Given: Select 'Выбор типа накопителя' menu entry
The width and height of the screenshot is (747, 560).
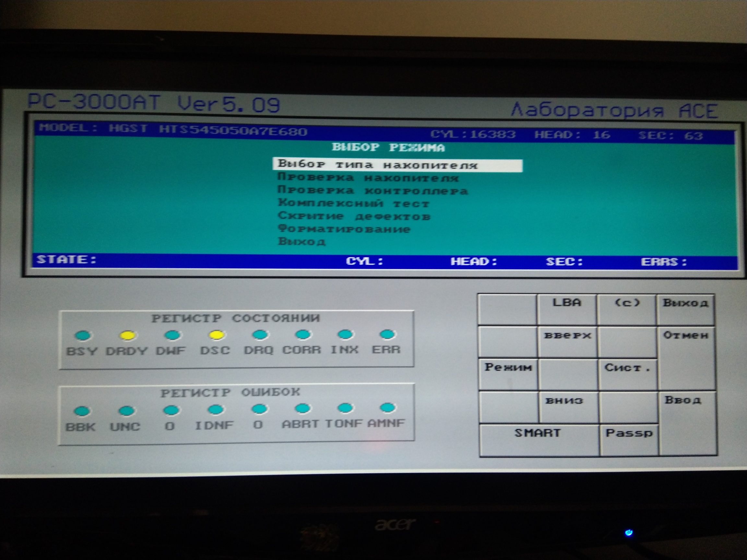Looking at the screenshot, I should 397,165.
